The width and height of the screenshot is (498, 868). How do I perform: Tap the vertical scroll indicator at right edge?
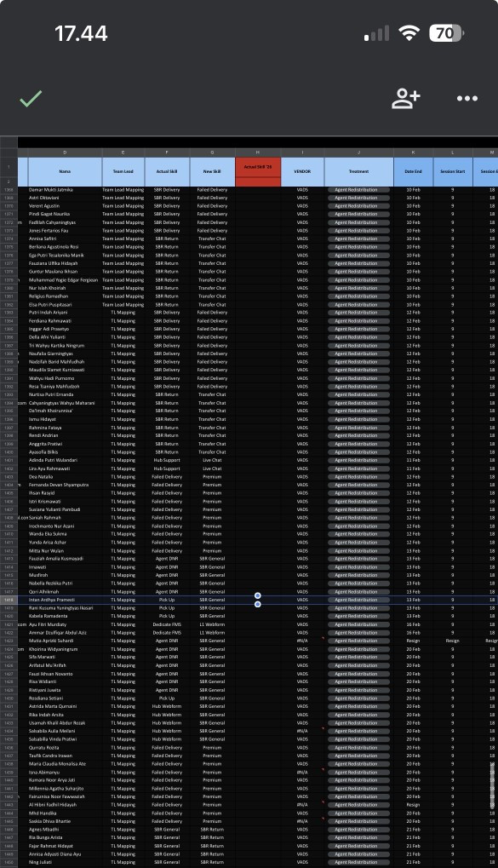tap(493, 785)
